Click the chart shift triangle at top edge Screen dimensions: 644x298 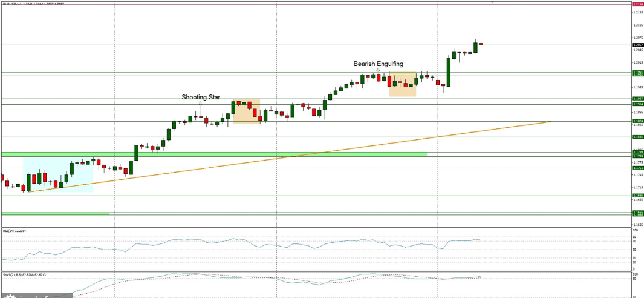coord(492,2)
